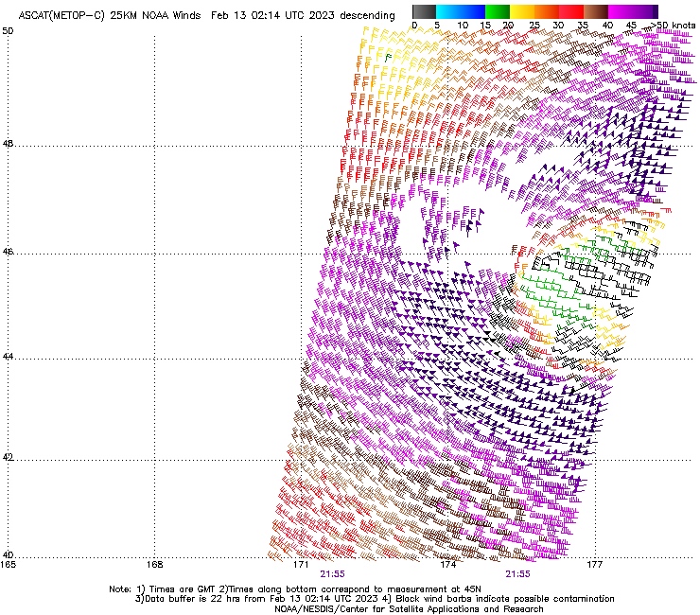Click the brown 35-40 knots legend color
Screen dimensions: 700x615
[x=596, y=11]
